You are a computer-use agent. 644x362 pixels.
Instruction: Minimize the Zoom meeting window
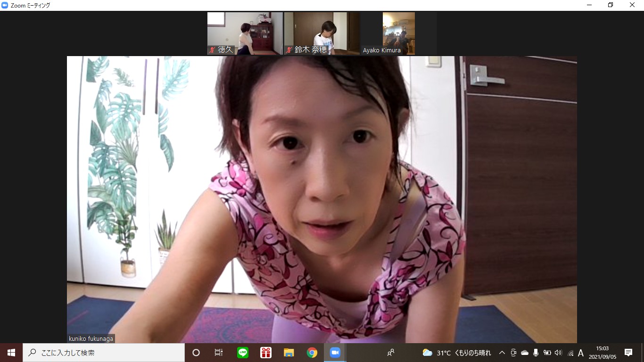tap(589, 5)
